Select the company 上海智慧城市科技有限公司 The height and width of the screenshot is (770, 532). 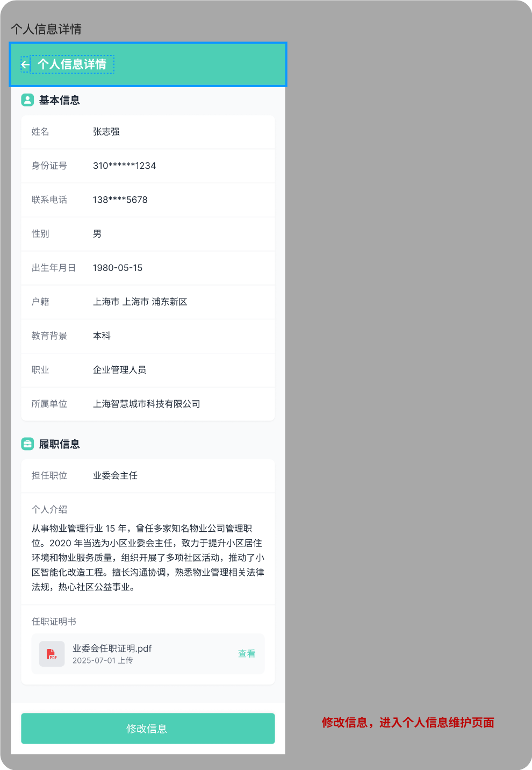coord(147,404)
